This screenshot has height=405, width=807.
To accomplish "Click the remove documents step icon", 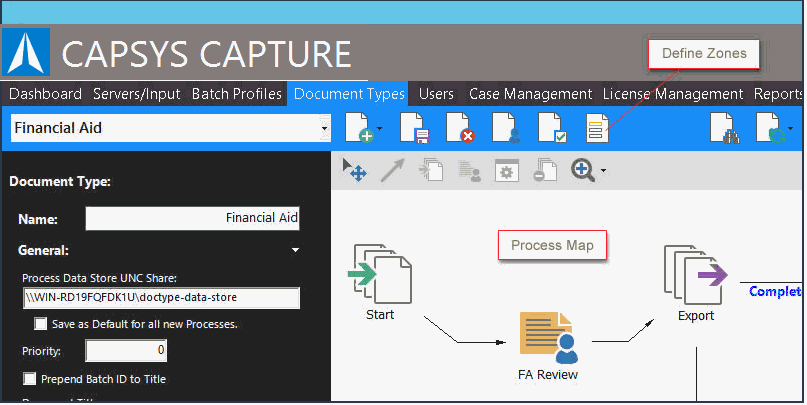I will pyautogui.click(x=545, y=170).
